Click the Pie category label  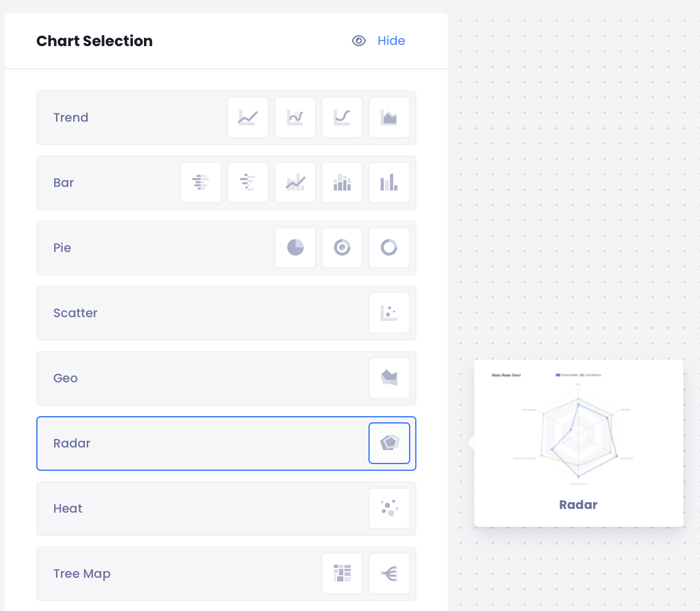62,248
